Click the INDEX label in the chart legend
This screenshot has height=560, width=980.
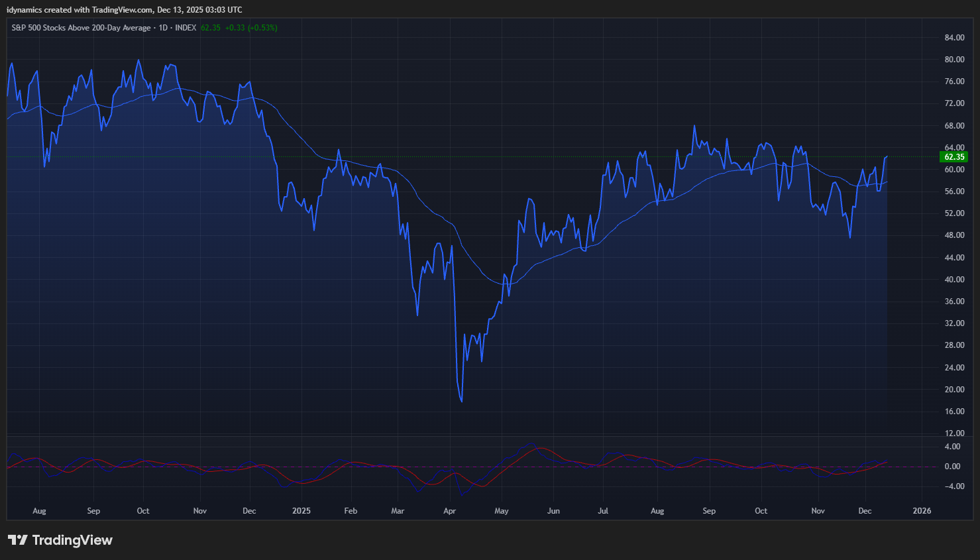186,28
